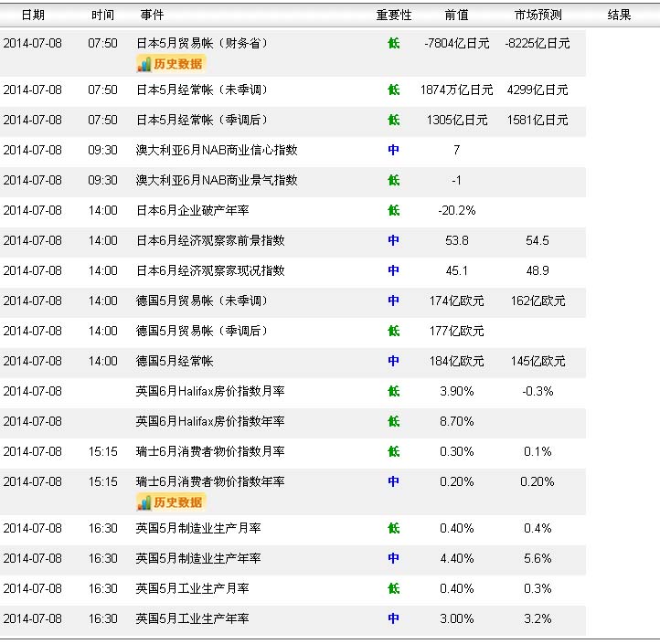The image size is (660, 644).
Task: Select event 瑞士6月消费者物价指数月率
Action: [210, 451]
